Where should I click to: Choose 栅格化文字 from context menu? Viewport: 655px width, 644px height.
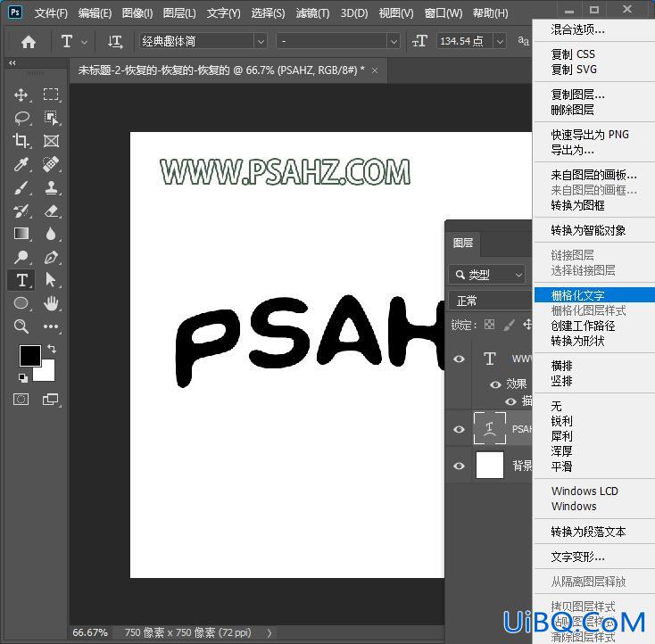click(x=594, y=295)
